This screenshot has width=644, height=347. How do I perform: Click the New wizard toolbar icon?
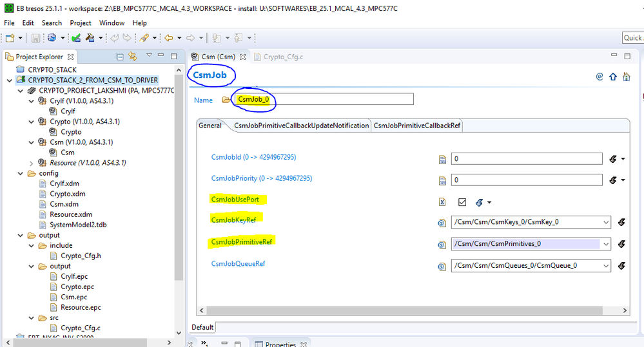click(x=10, y=38)
